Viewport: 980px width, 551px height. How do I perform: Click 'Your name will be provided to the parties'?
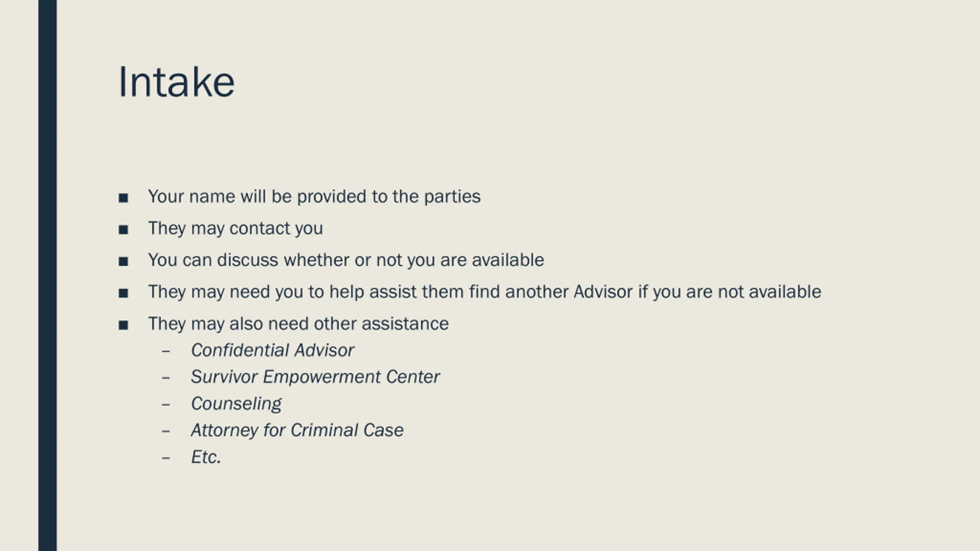(x=314, y=197)
